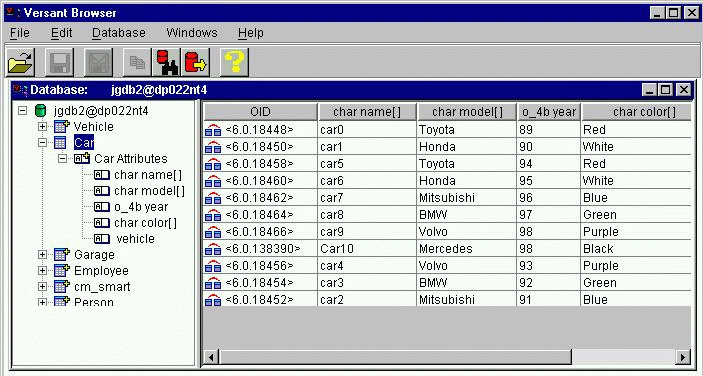Click the object icon for OID <6.0.18454>

click(x=213, y=283)
